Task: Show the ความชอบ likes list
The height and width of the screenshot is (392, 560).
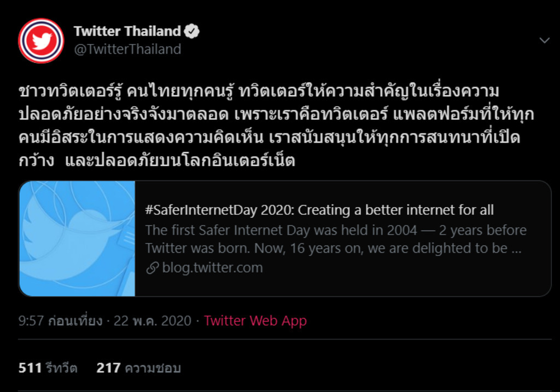Action: click(153, 368)
